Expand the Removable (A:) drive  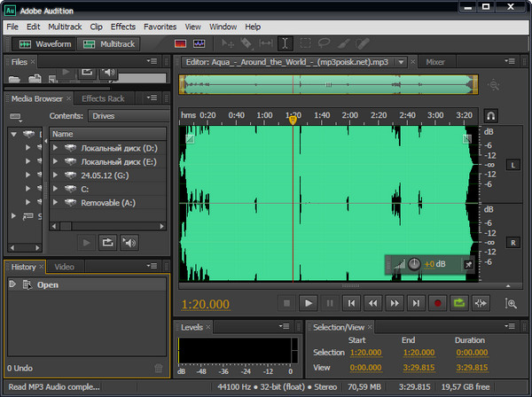click(x=56, y=202)
